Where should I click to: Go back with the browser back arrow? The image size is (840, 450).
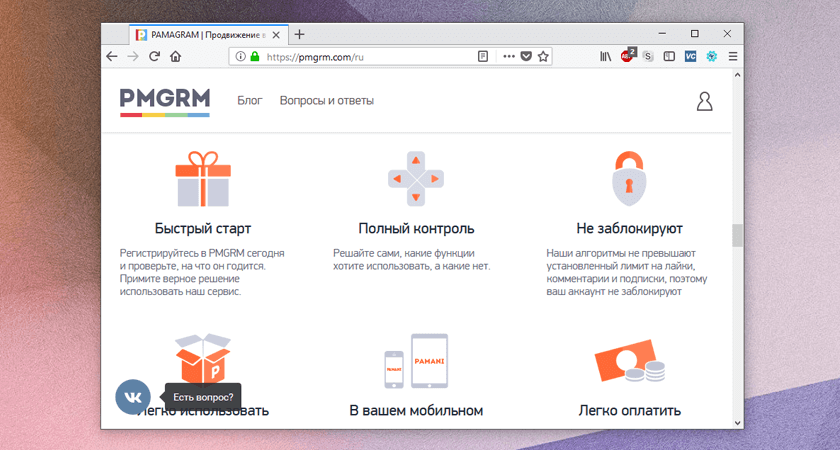pos(111,56)
